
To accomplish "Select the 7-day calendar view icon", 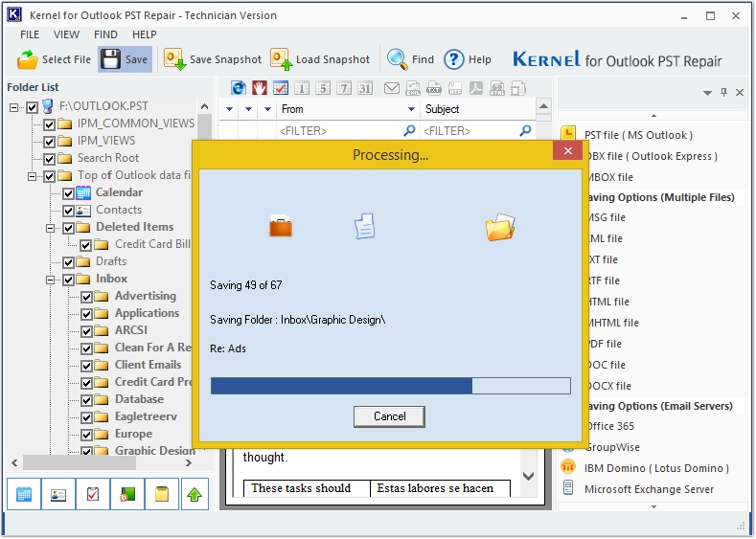I will click(344, 88).
